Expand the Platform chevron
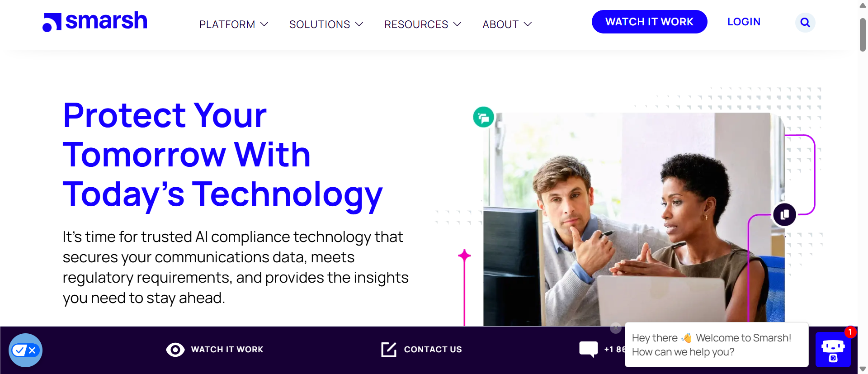This screenshot has width=868, height=374. (x=264, y=24)
